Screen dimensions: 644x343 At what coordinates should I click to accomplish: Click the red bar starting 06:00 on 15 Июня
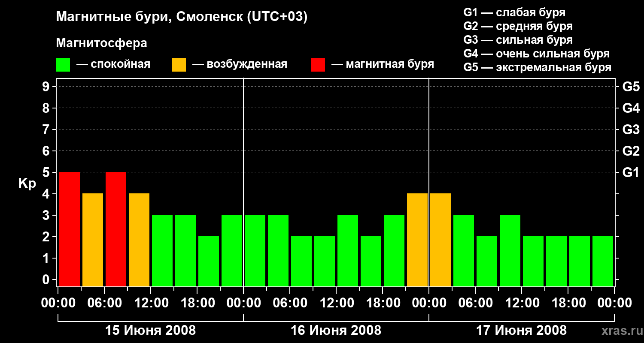(116, 229)
